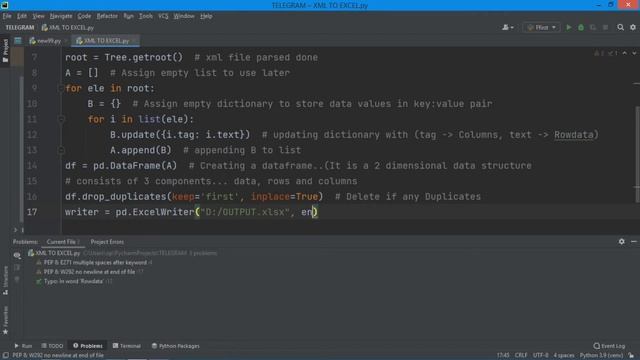Image resolution: width=640 pixels, height=360 pixels.
Task: Open the Favorites tool window side tab
Action: click(x=5, y=321)
